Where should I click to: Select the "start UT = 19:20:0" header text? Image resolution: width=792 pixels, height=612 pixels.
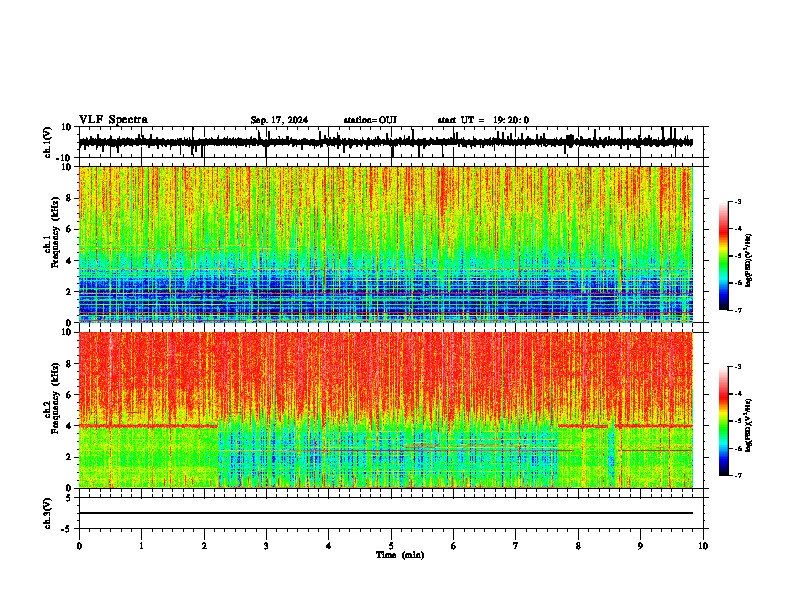click(x=483, y=120)
